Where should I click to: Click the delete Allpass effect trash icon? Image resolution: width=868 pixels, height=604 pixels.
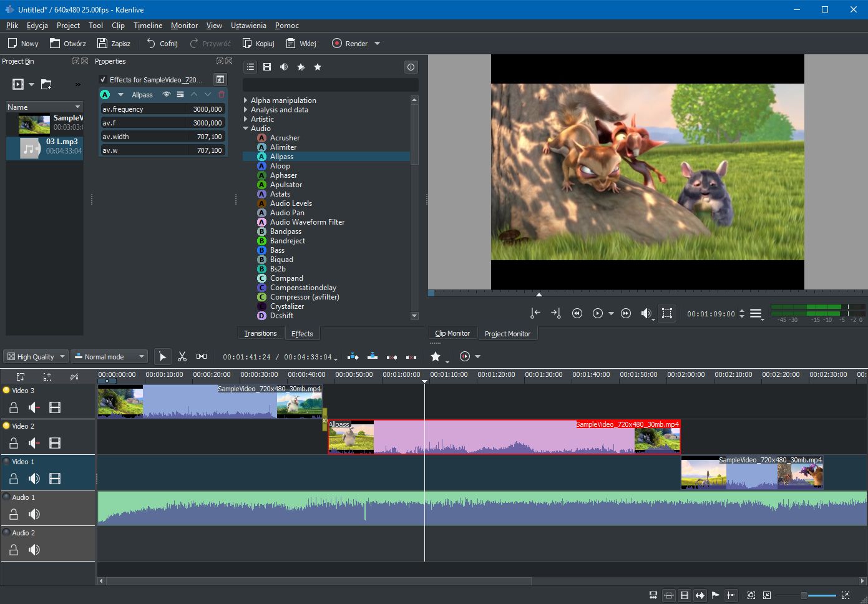[x=222, y=95]
